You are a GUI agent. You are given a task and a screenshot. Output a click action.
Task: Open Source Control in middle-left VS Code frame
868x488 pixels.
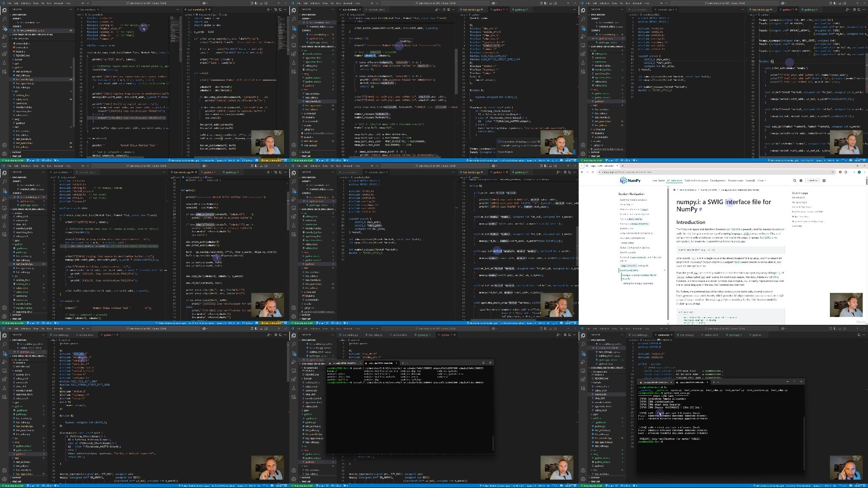coord(4,191)
